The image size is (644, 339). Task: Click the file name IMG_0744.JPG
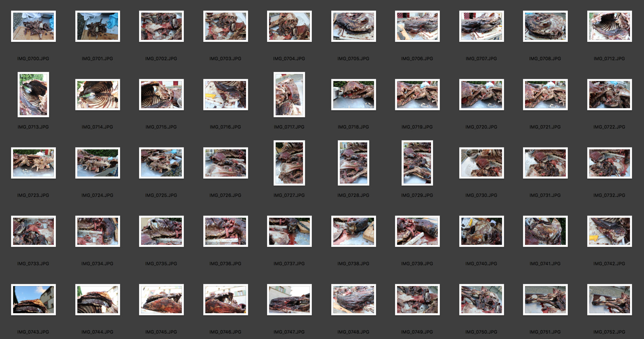[97, 332]
